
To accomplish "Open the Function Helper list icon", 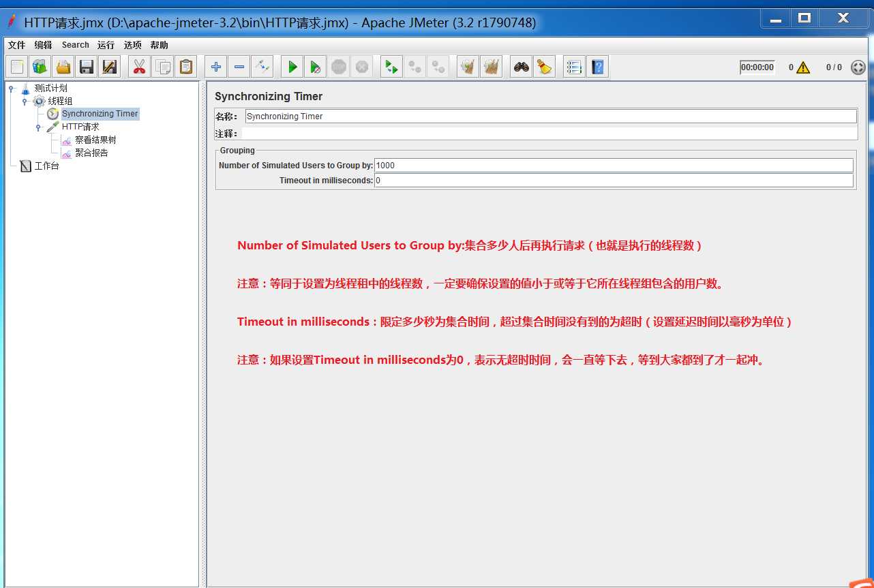I will 574,67.
